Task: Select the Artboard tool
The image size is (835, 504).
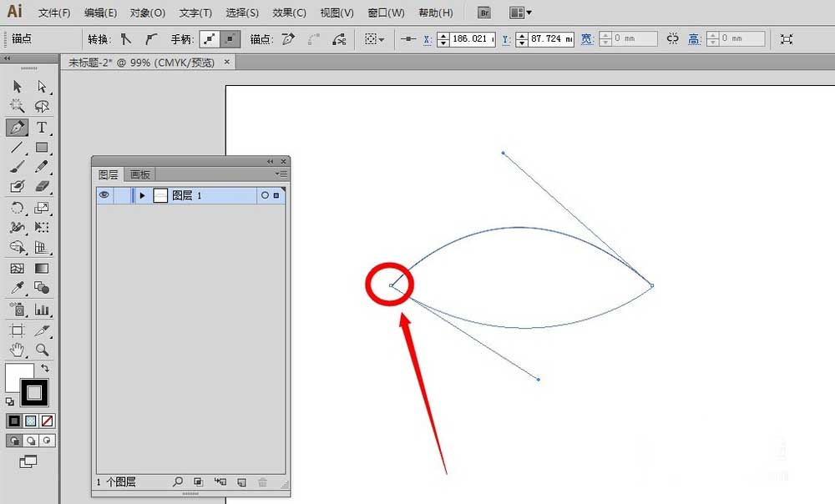Action: point(17,330)
